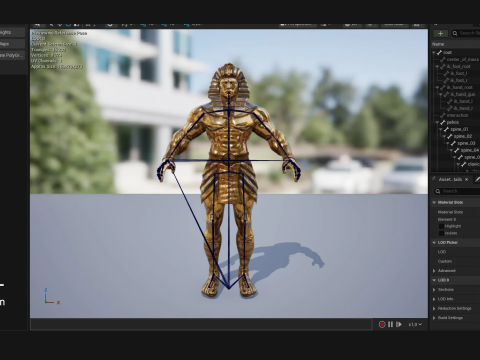The height and width of the screenshot is (360, 480).
Task: Expand the Reduction Settings row
Action: 434,308
